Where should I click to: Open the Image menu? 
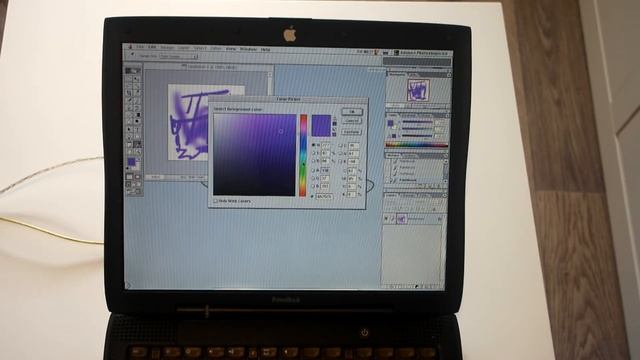point(167,48)
